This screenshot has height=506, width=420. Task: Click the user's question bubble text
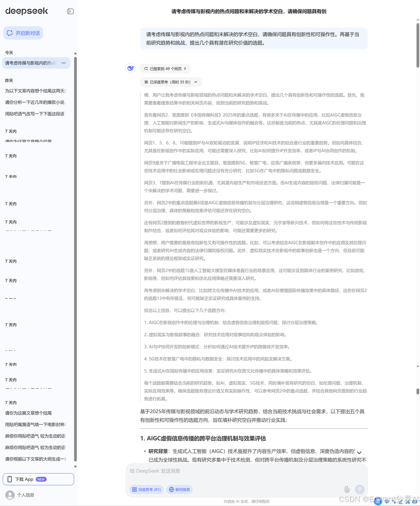pos(253,39)
